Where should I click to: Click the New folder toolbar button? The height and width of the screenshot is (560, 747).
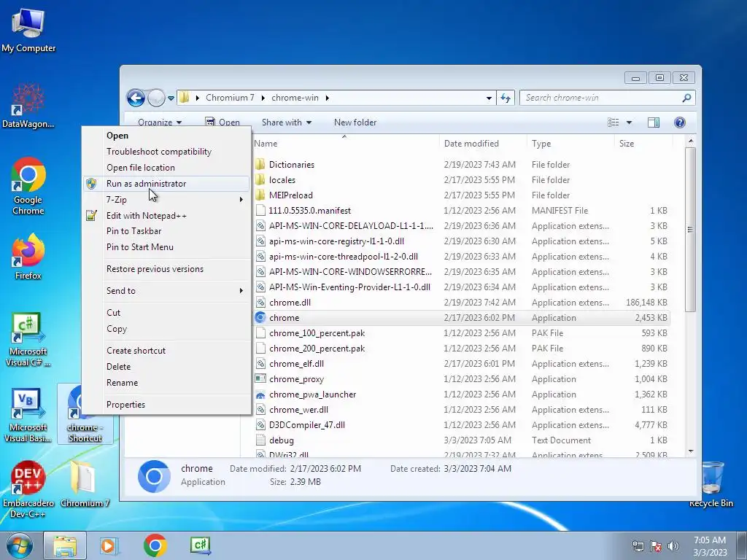point(355,122)
